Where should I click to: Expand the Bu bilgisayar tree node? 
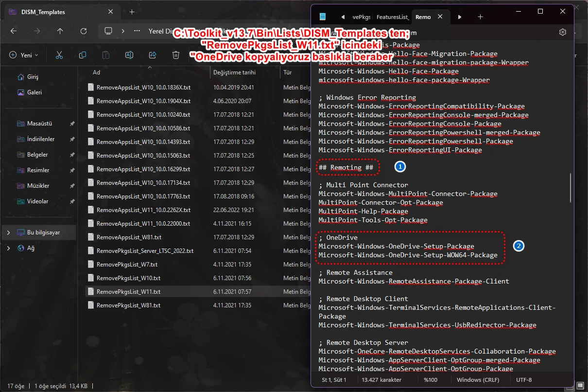tap(8, 232)
